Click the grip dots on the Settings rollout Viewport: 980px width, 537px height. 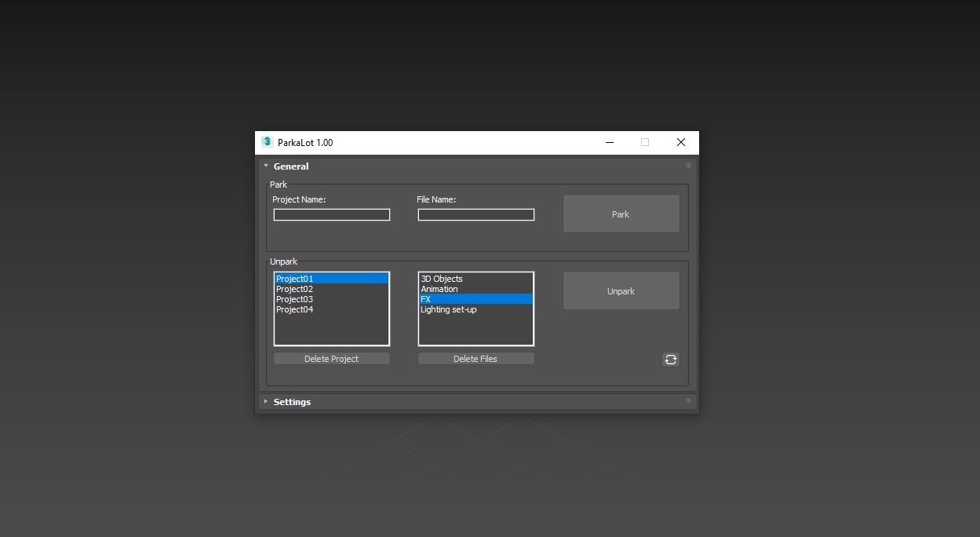pyautogui.click(x=687, y=401)
